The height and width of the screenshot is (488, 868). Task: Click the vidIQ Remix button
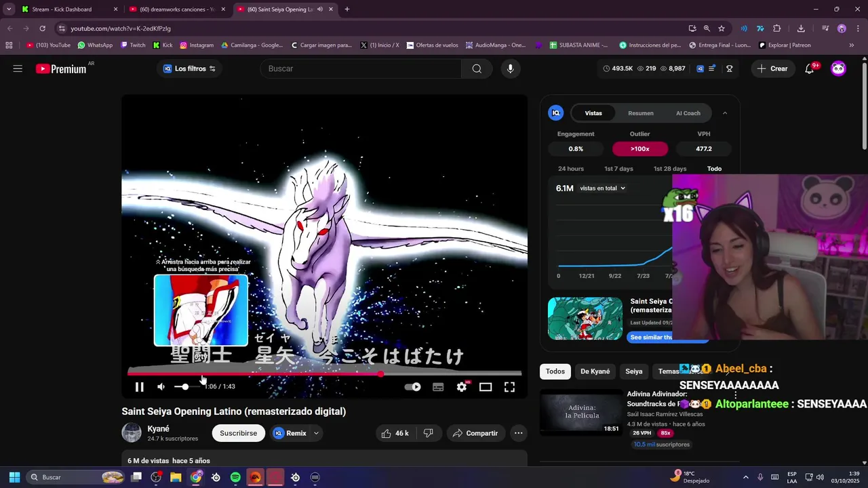[290, 433]
